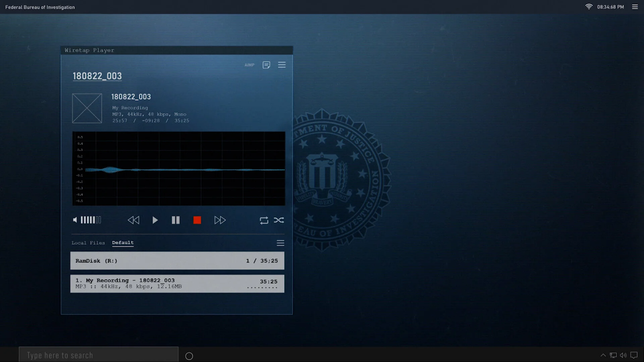Open the Wi-Fi status icon
The width and height of the screenshot is (644, 362).
pos(589,7)
